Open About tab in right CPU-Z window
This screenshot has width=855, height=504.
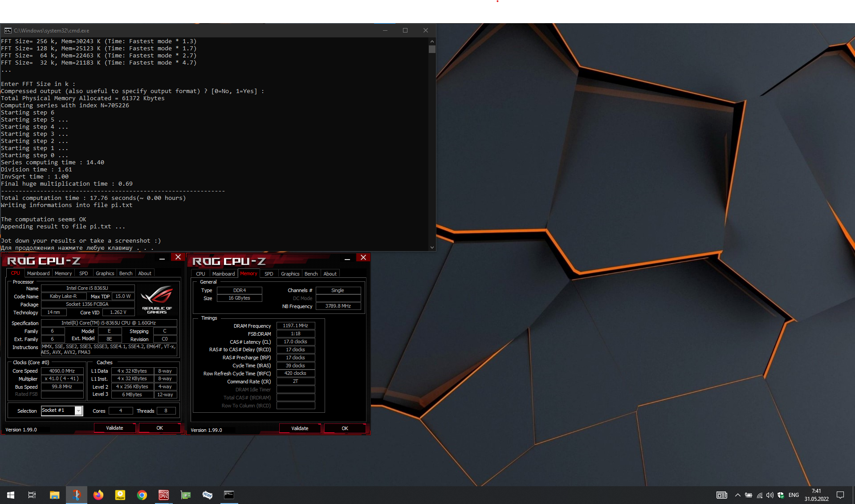tap(330, 274)
